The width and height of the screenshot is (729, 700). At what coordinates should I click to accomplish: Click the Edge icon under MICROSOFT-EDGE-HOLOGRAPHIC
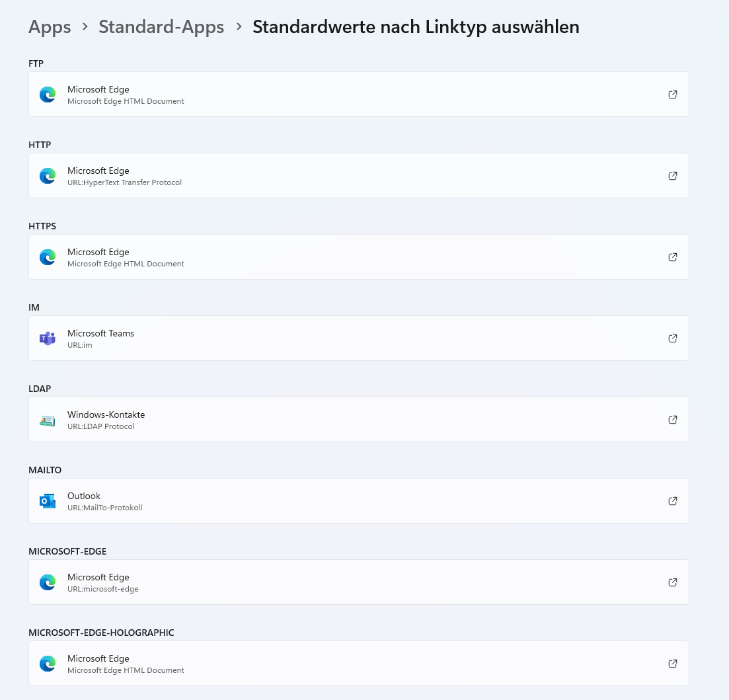[x=48, y=664]
